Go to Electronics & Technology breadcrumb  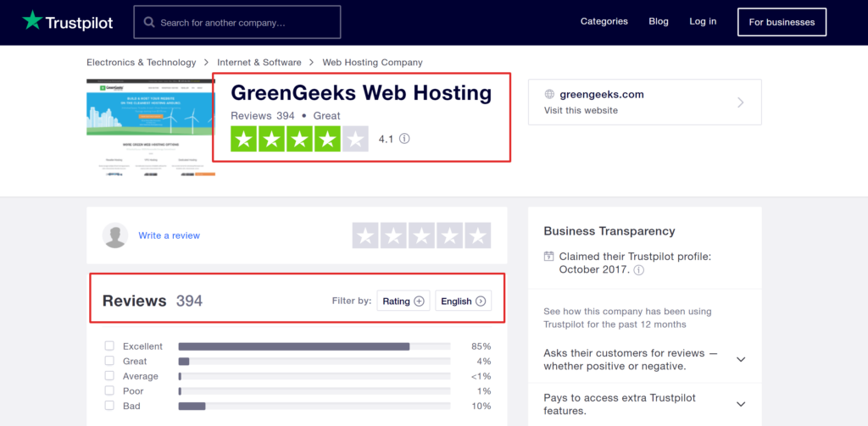pyautogui.click(x=142, y=63)
